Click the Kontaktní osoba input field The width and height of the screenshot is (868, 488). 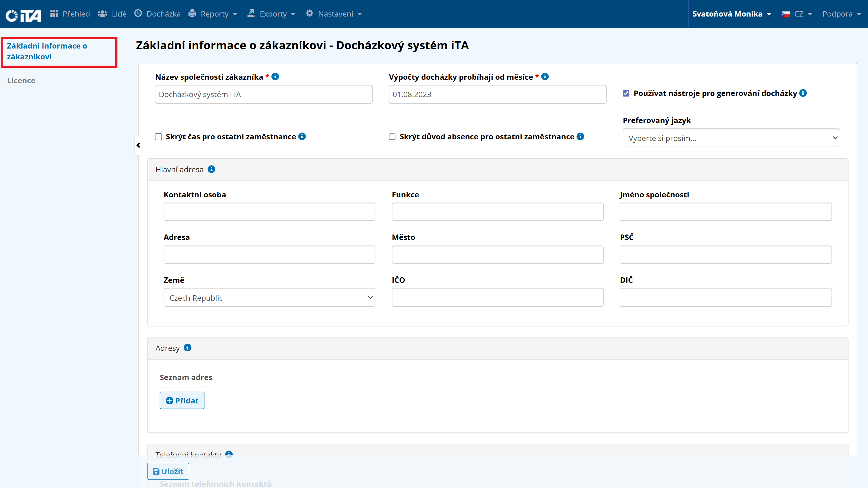pyautogui.click(x=269, y=212)
